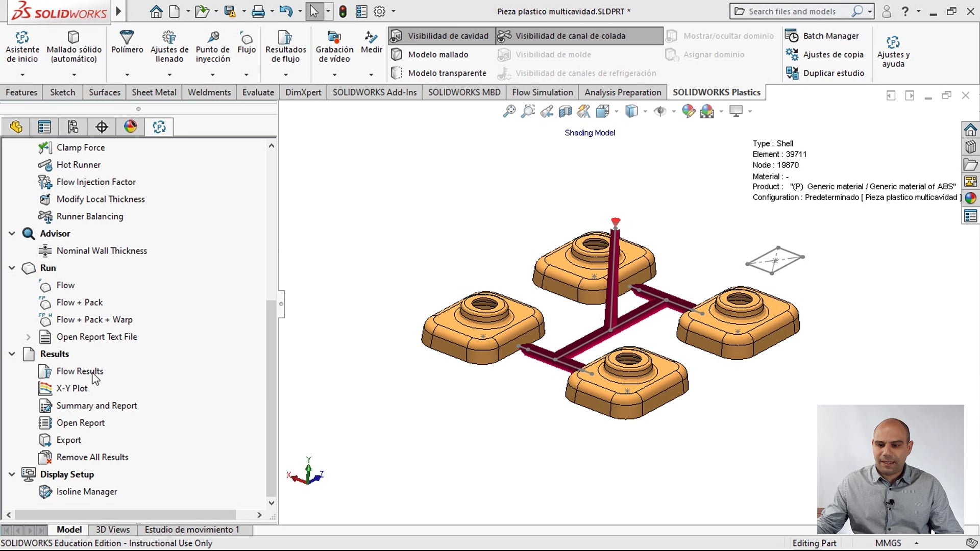This screenshot has height=551, width=980.
Task: Click the Rebuild traffic light icon
Action: (x=343, y=11)
